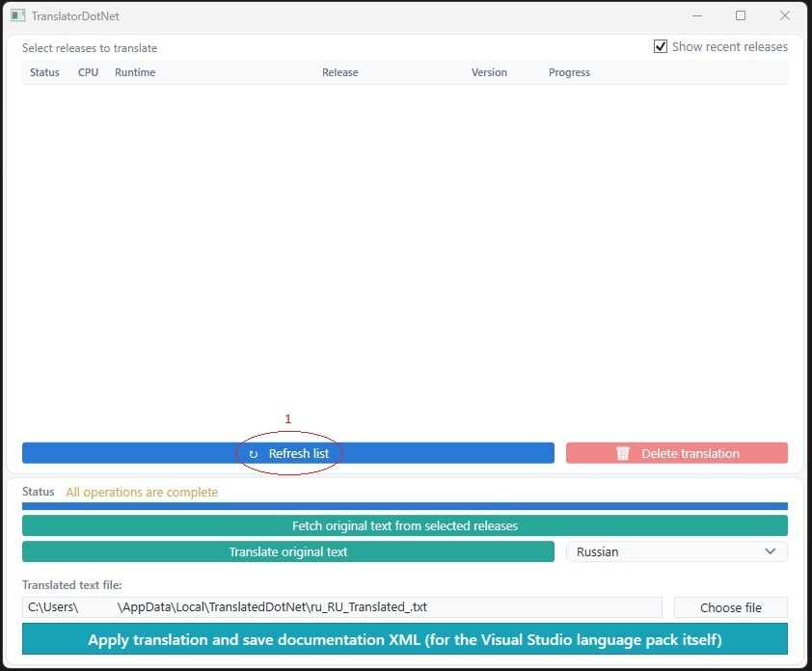Screen dimensions: 812x671
Task: Click the Release column header
Action: 339,72
